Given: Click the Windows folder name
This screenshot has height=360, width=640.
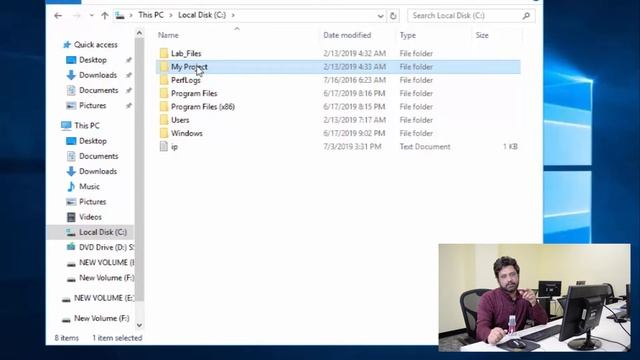Looking at the screenshot, I should click(187, 133).
